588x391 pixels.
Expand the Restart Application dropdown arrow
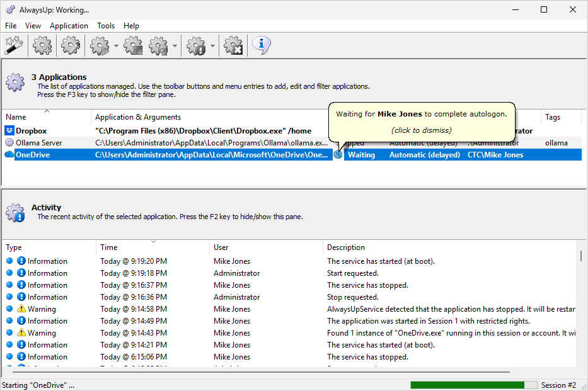(x=175, y=46)
